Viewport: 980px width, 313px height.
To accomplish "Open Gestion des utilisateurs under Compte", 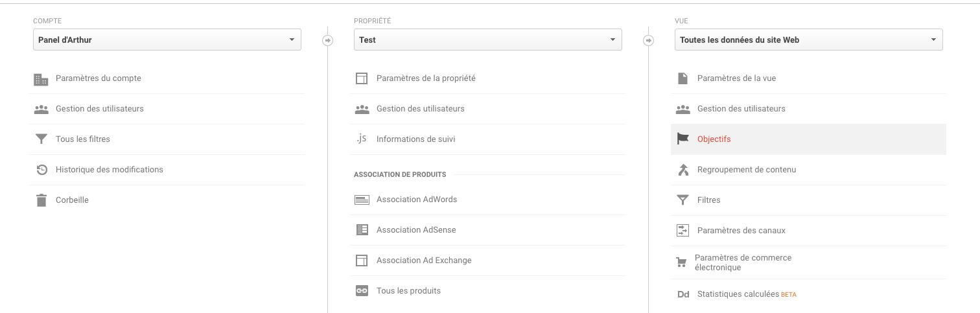I will click(x=167, y=109).
